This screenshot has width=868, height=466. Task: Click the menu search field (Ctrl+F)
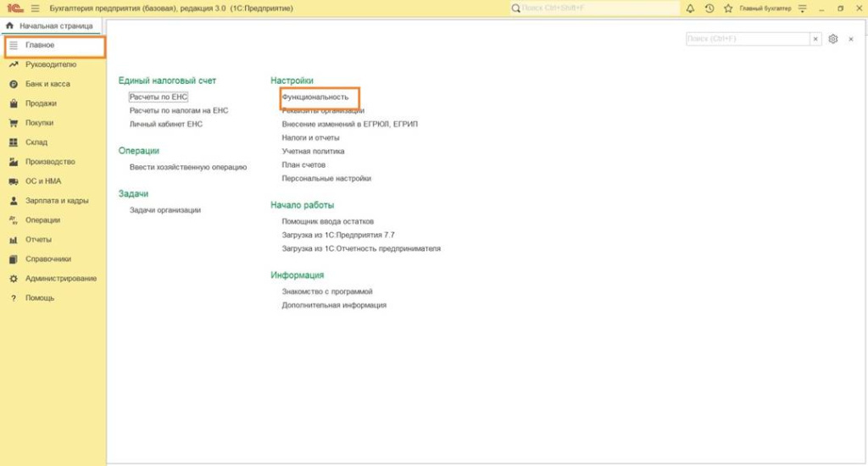pos(747,39)
